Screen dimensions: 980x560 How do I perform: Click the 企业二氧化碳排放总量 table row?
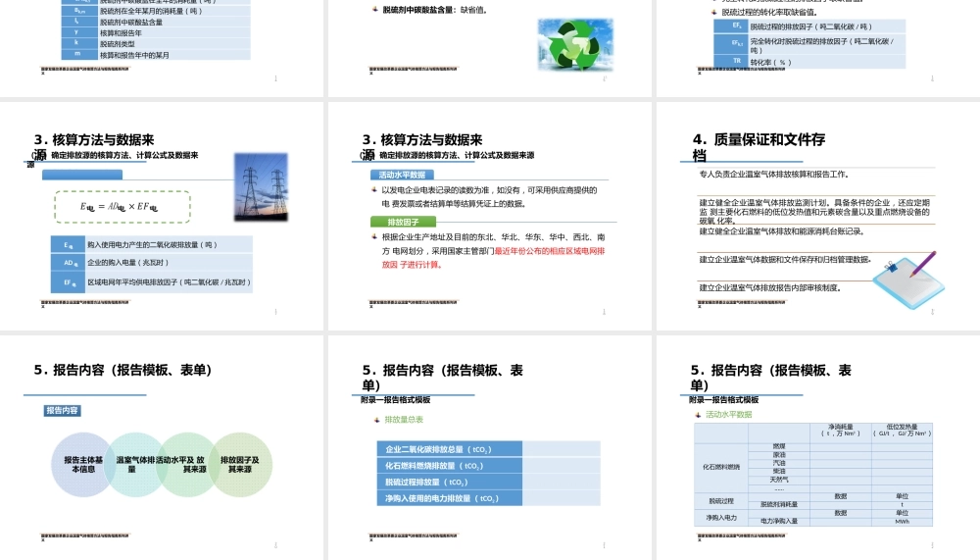point(489,449)
